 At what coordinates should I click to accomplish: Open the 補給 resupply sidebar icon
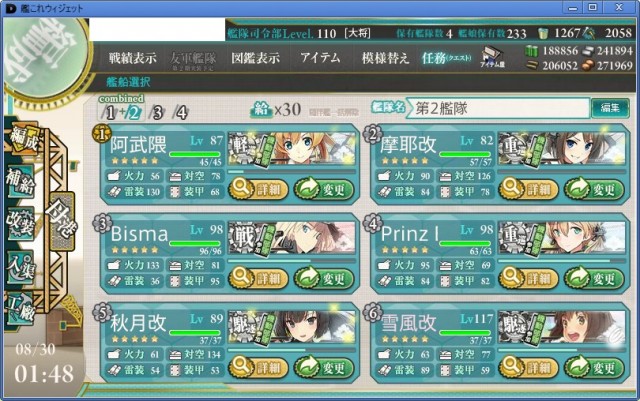coord(20,183)
